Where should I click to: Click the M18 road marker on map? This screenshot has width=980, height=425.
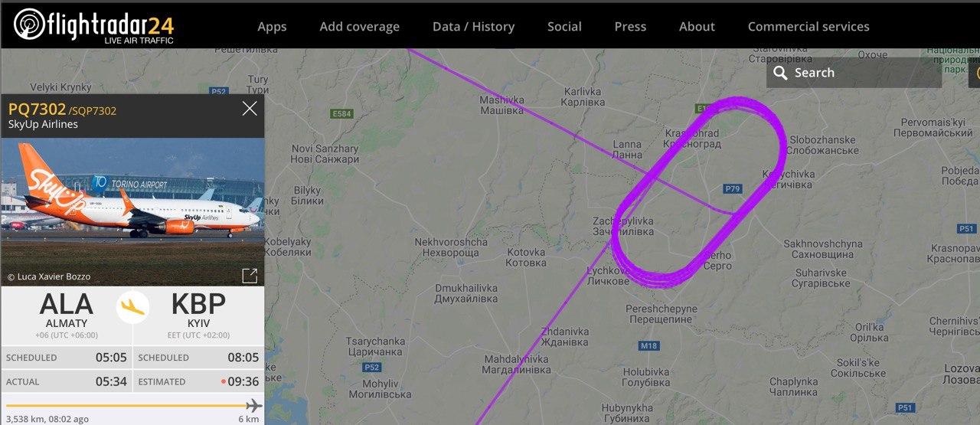[x=648, y=346]
